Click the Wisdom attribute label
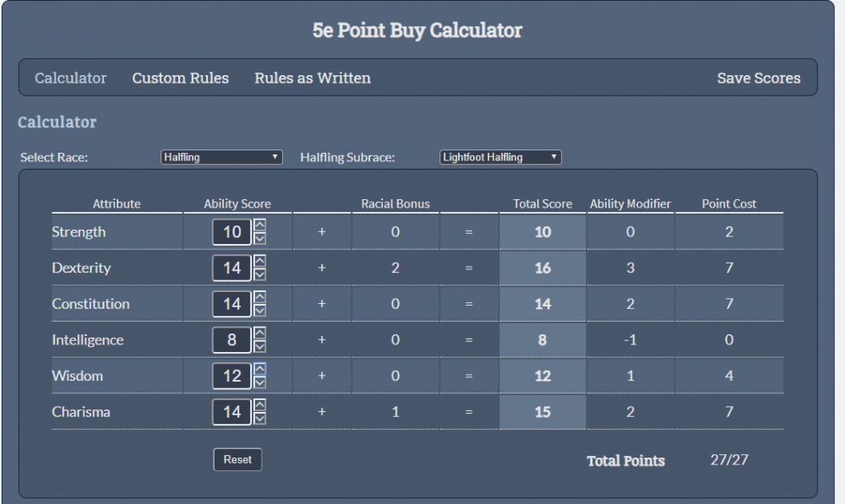This screenshot has height=504, width=845. coord(78,376)
